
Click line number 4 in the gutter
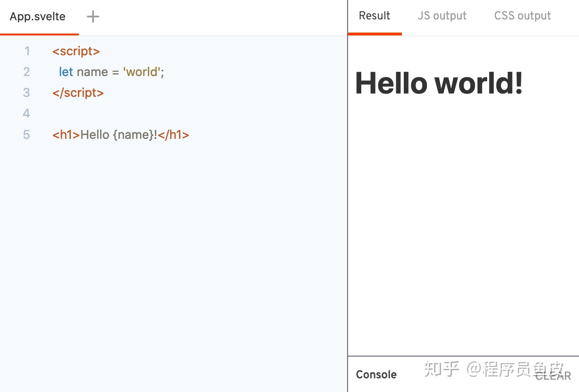(26, 113)
